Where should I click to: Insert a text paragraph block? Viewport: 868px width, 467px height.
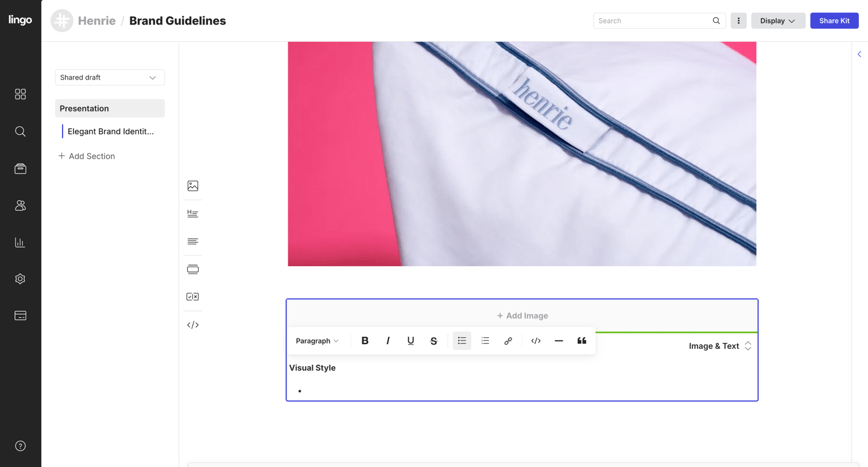pyautogui.click(x=193, y=242)
